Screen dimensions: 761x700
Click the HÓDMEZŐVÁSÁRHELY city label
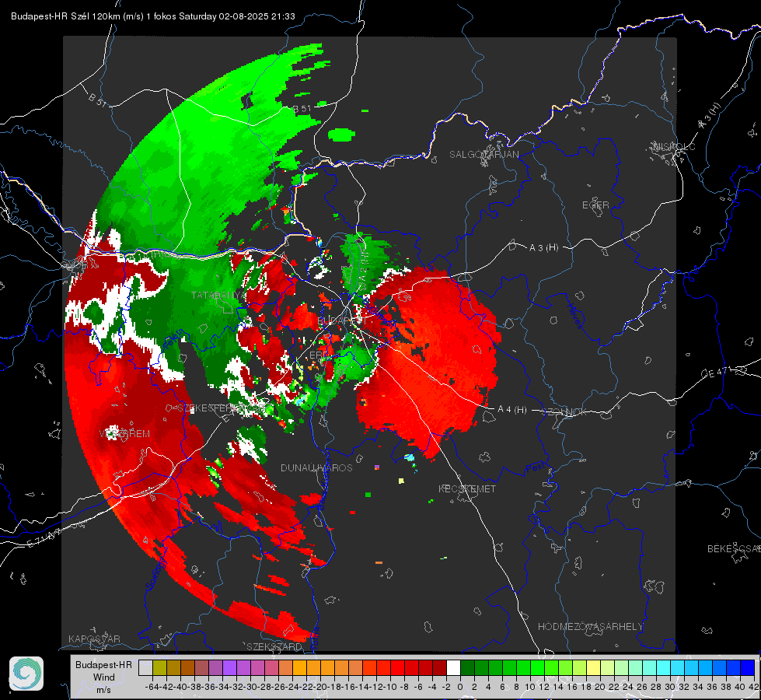(590, 627)
